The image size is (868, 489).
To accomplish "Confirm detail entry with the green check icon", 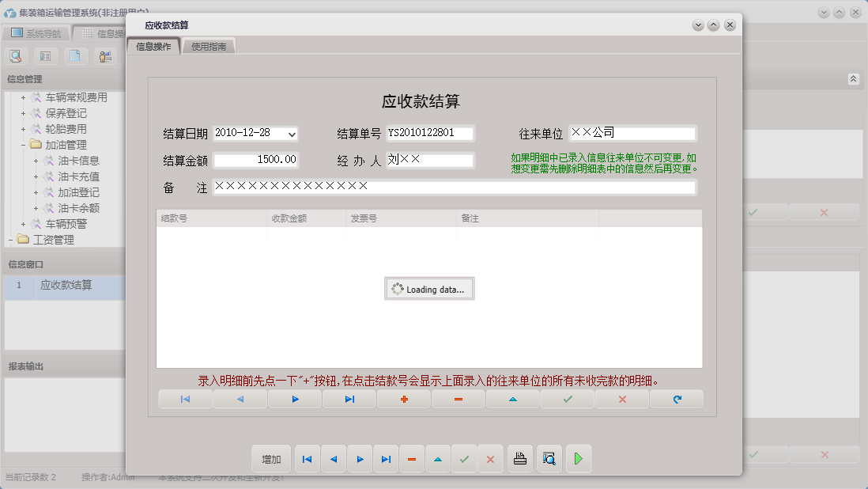I will (567, 399).
